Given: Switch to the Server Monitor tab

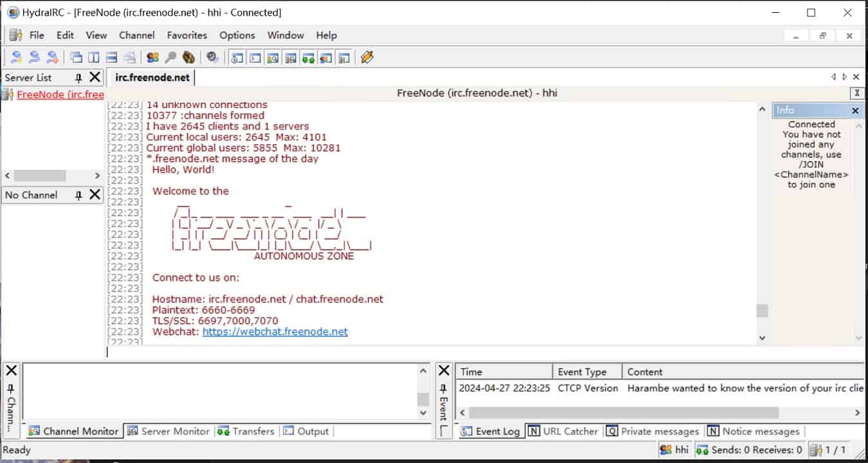Looking at the screenshot, I should [x=169, y=431].
